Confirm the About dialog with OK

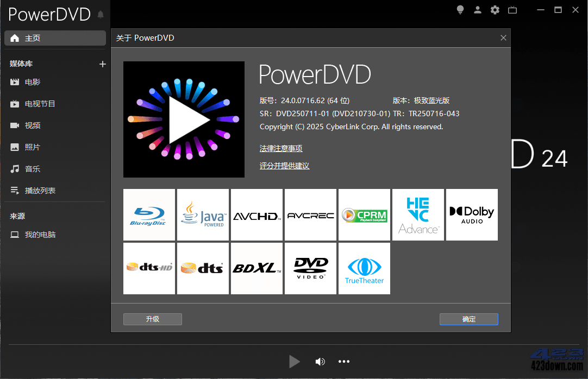[x=468, y=319]
